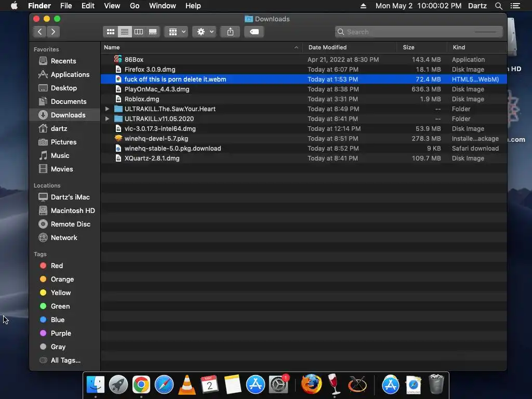Screen dimensions: 532x399
Task: Show All Tags in sidebar
Action: pyautogui.click(x=65, y=361)
